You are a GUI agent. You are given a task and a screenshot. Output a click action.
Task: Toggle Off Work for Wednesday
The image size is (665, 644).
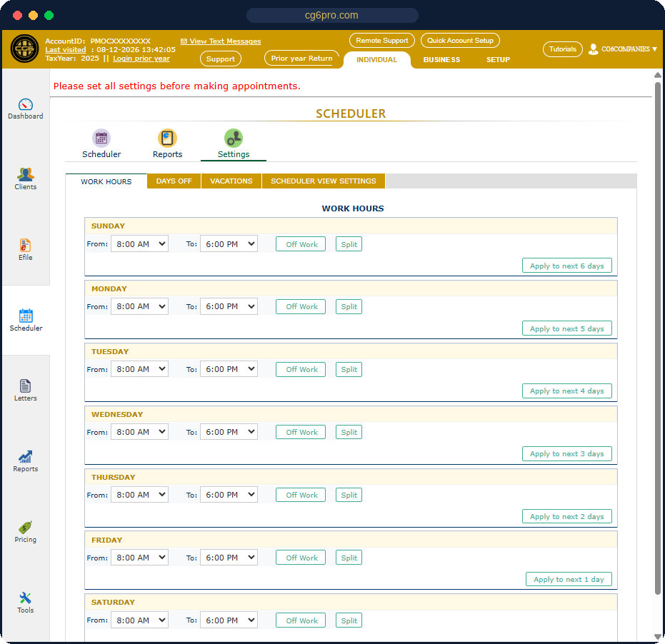tap(301, 432)
